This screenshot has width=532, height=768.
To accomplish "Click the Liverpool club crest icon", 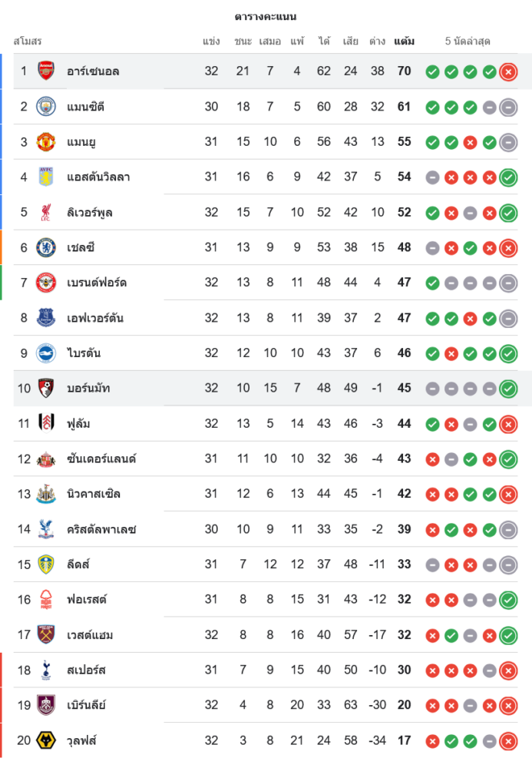I will coord(46,212).
